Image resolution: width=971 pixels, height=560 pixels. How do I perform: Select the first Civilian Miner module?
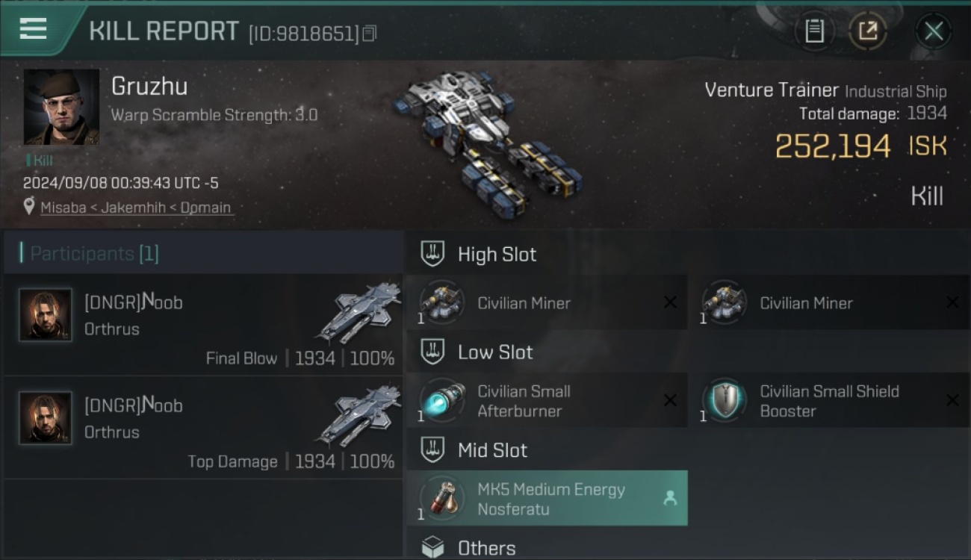coord(547,302)
